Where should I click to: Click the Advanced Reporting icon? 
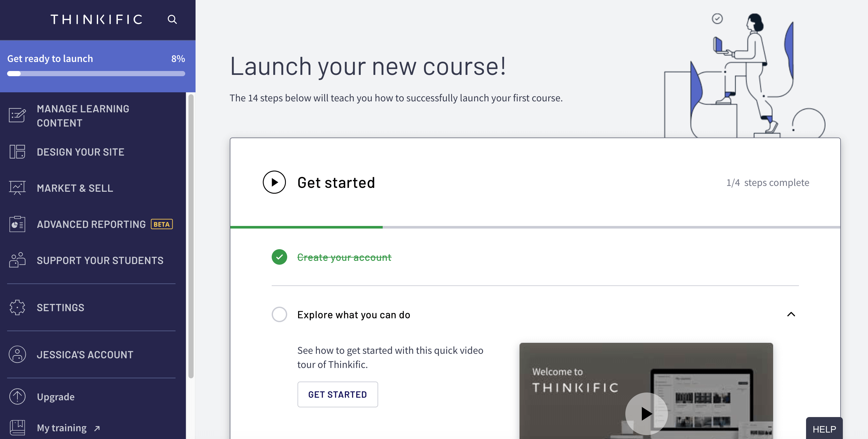click(x=17, y=224)
